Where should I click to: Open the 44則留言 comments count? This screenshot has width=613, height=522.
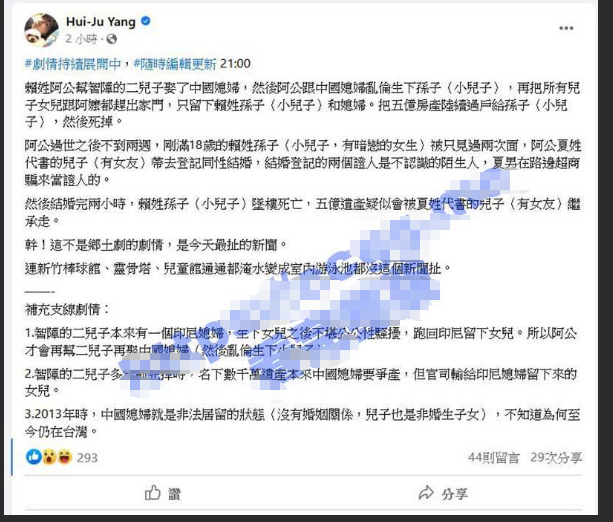click(x=493, y=457)
